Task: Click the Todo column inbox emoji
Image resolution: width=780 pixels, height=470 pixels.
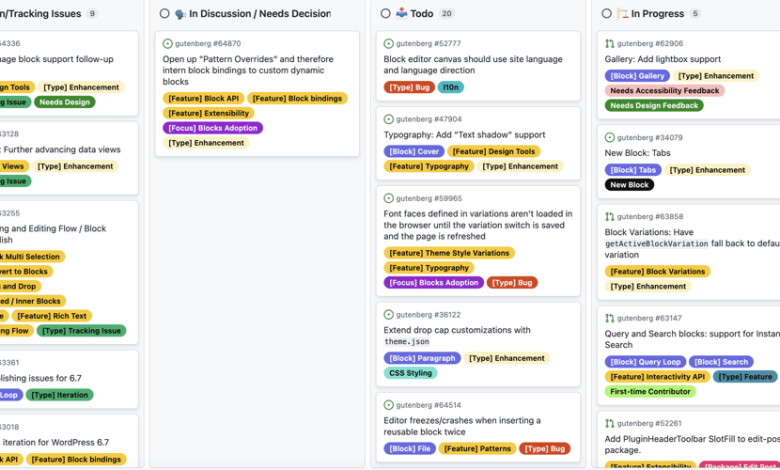Action: coord(401,13)
